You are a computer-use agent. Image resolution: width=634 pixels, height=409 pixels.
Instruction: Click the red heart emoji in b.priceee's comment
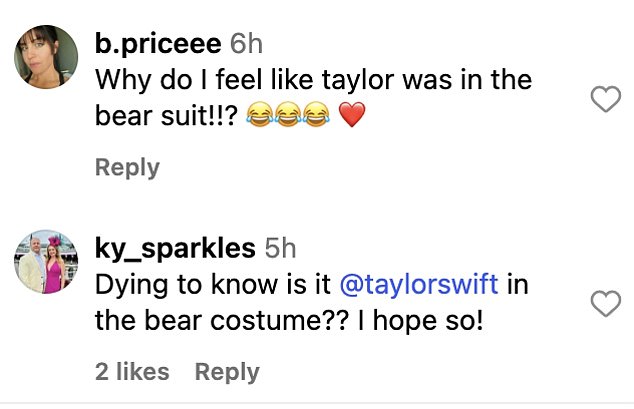[x=349, y=117]
